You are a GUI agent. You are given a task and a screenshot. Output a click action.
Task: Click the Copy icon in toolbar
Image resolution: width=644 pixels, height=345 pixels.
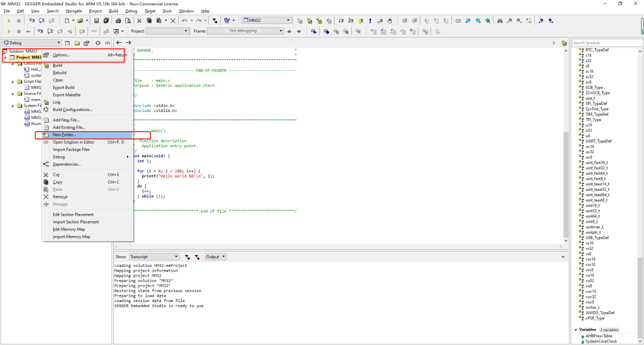pos(149,20)
